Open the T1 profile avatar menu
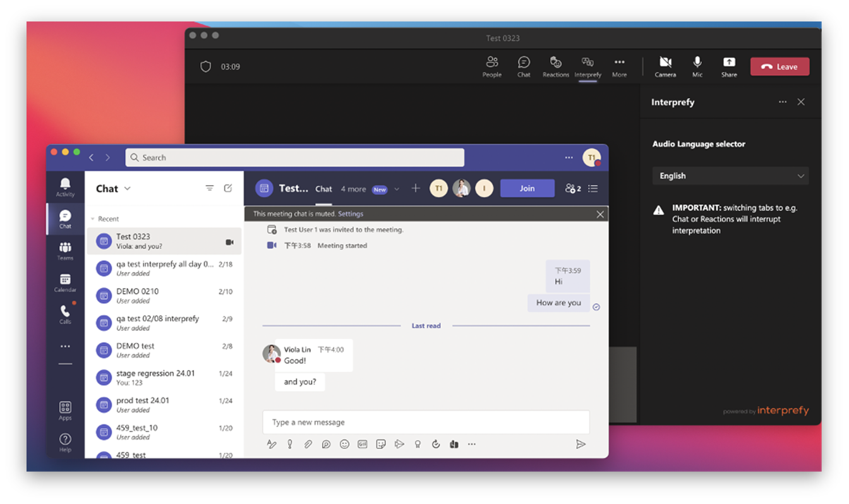The image size is (849, 504). click(591, 157)
